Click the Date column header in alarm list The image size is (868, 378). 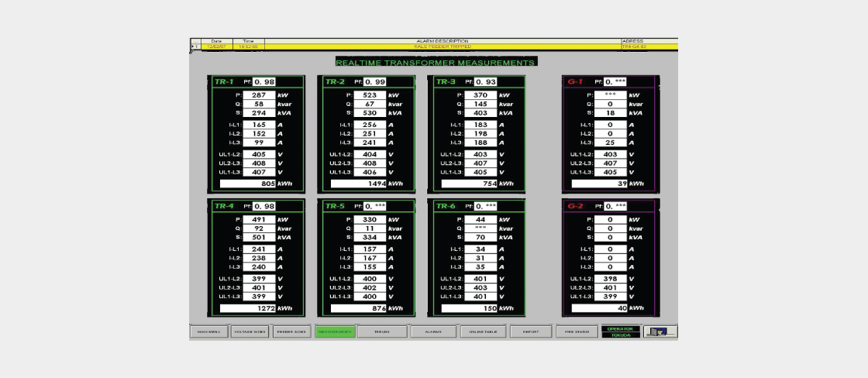(216, 41)
